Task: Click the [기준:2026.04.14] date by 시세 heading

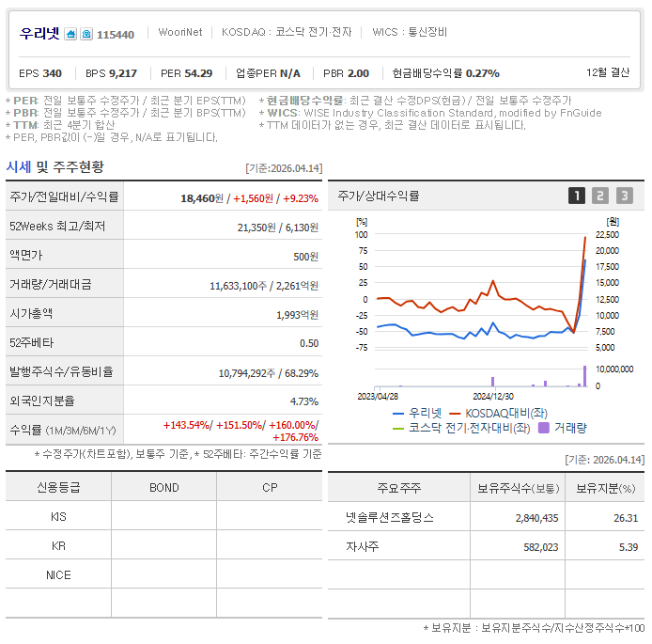Action: [x=284, y=168]
